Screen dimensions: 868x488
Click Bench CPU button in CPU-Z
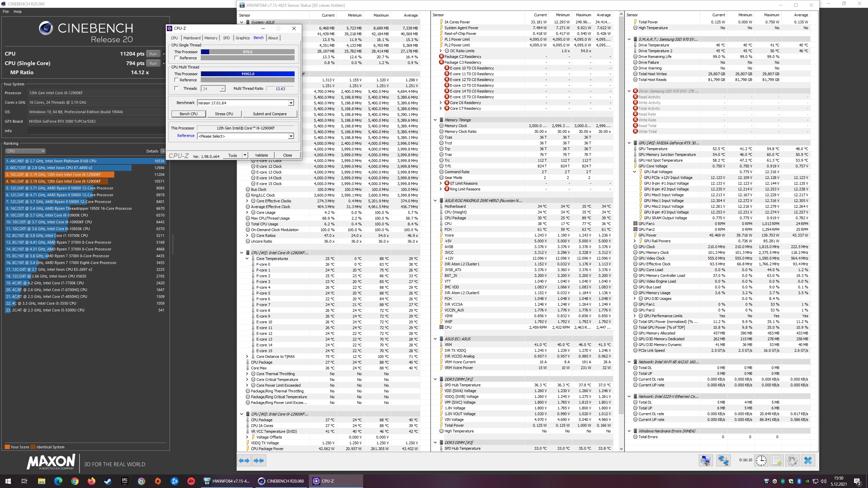189,114
